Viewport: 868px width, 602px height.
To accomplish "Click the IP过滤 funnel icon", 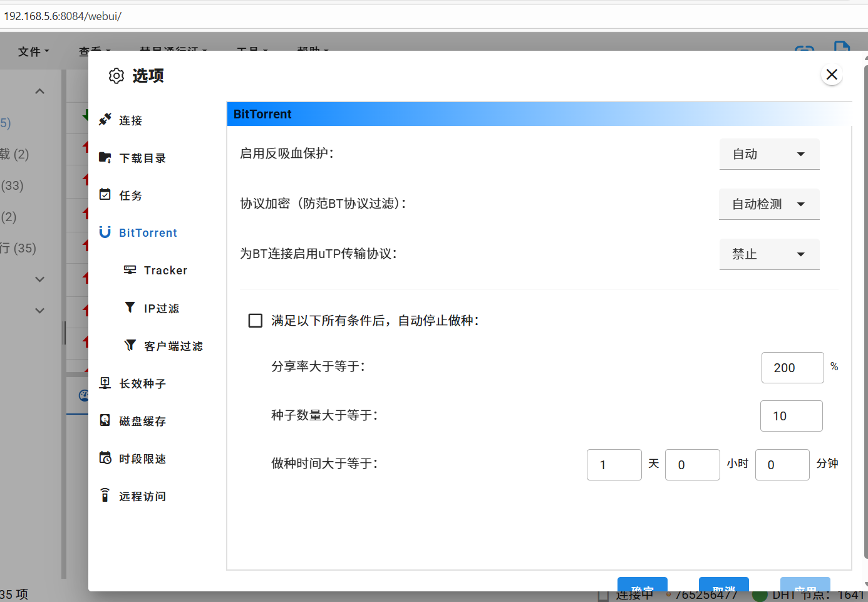I will pos(130,308).
